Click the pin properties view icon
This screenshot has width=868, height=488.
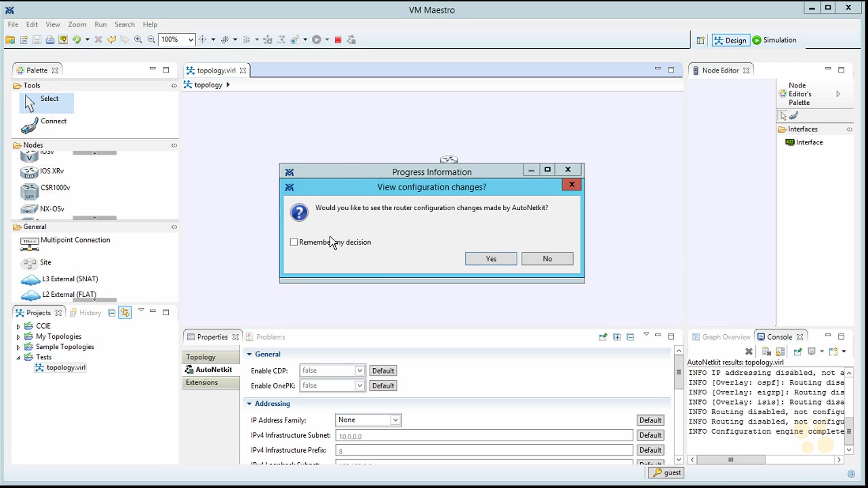(603, 337)
